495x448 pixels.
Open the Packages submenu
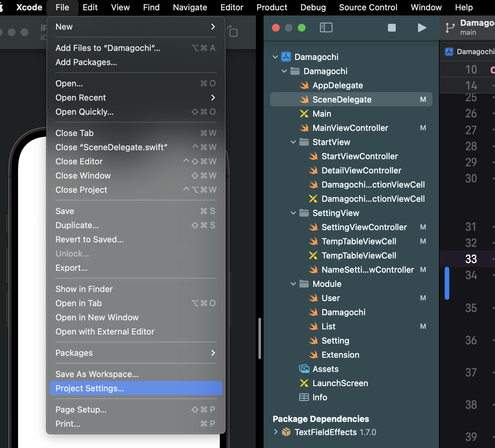[x=136, y=353]
